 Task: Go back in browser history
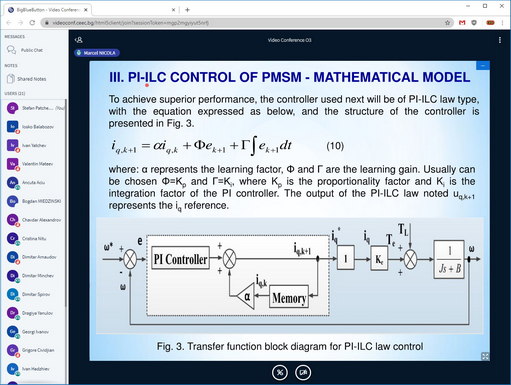click(x=9, y=23)
